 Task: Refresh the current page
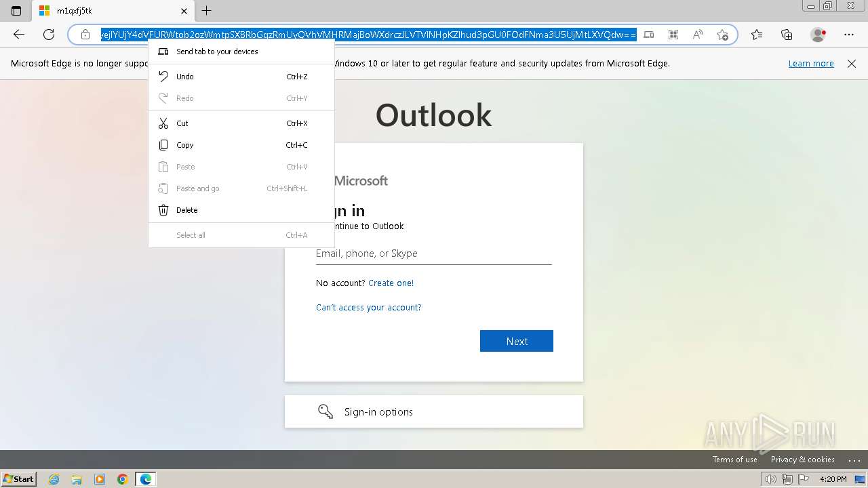pyautogui.click(x=49, y=35)
